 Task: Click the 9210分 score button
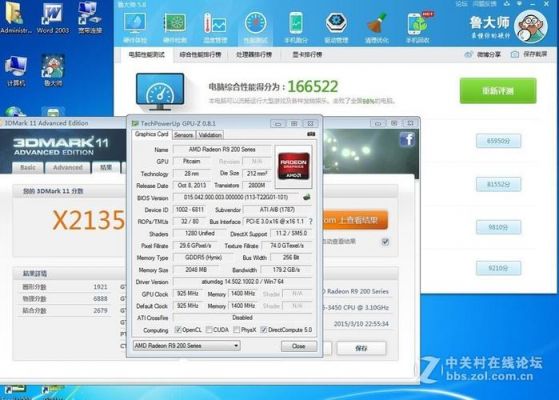tap(498, 268)
